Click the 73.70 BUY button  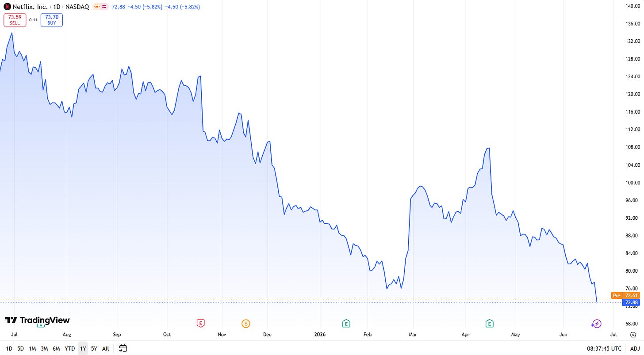(52, 20)
